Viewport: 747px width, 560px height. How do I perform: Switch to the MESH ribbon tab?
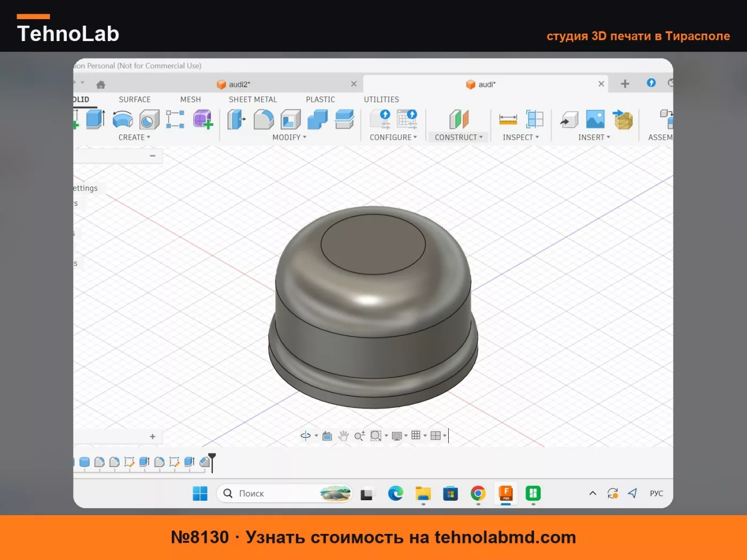[x=190, y=99]
